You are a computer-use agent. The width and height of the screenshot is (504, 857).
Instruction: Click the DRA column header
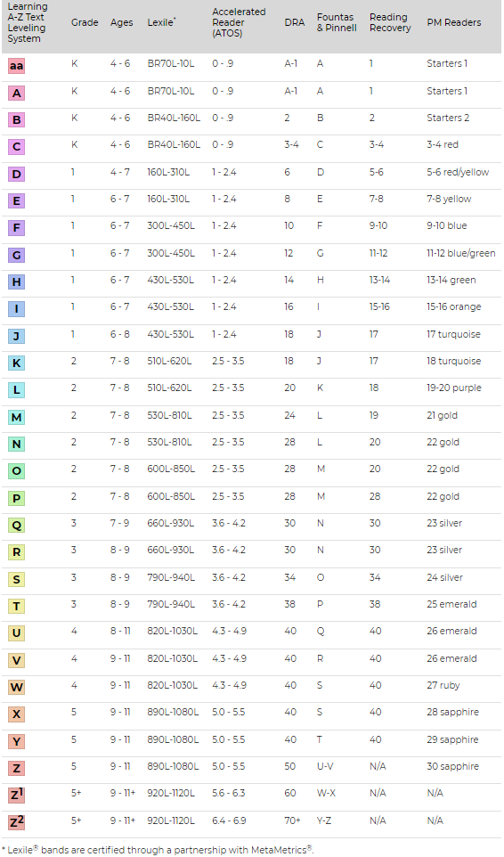(x=295, y=22)
